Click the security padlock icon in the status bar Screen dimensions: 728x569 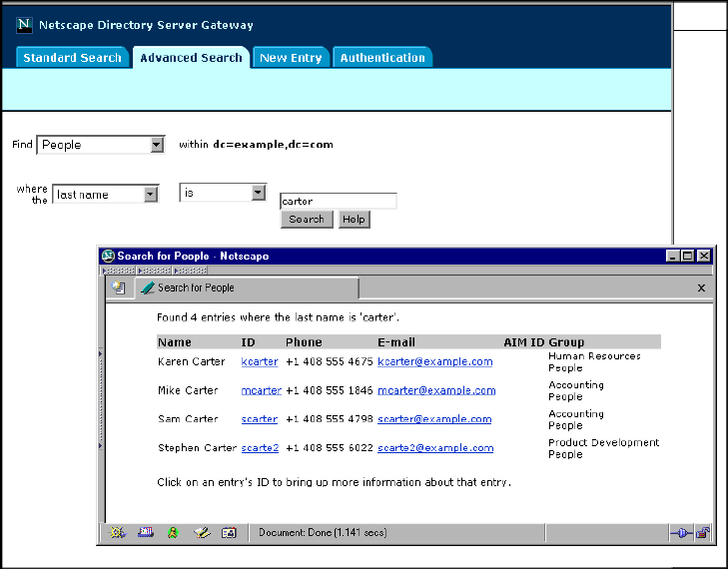coord(703,533)
